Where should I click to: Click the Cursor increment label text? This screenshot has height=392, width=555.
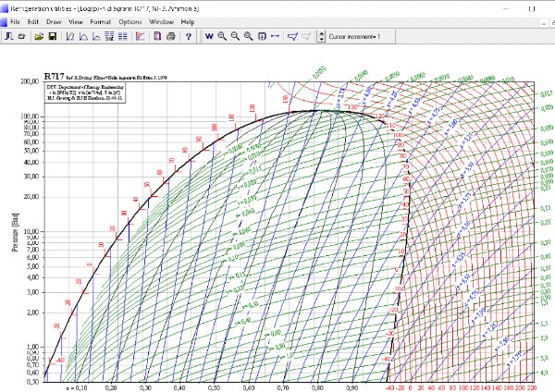tap(354, 36)
